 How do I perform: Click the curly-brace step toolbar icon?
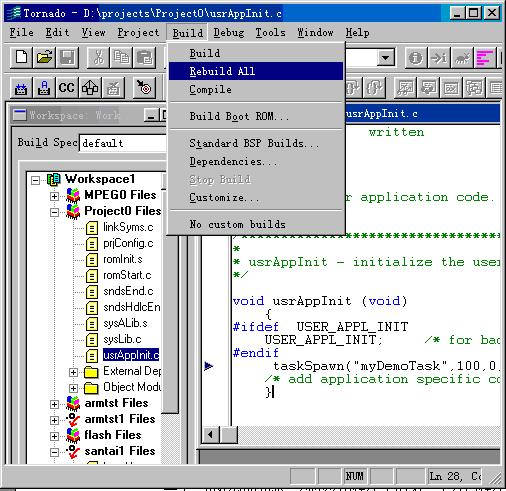pyautogui.click(x=374, y=88)
